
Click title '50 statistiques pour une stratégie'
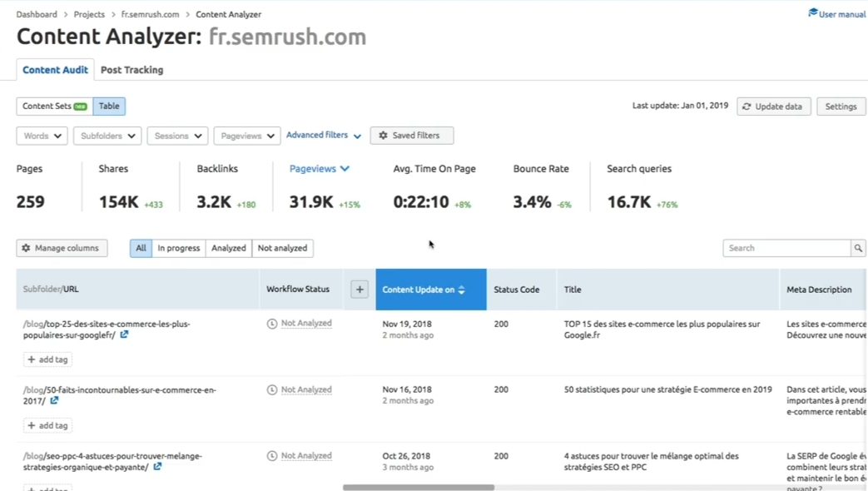(x=667, y=389)
